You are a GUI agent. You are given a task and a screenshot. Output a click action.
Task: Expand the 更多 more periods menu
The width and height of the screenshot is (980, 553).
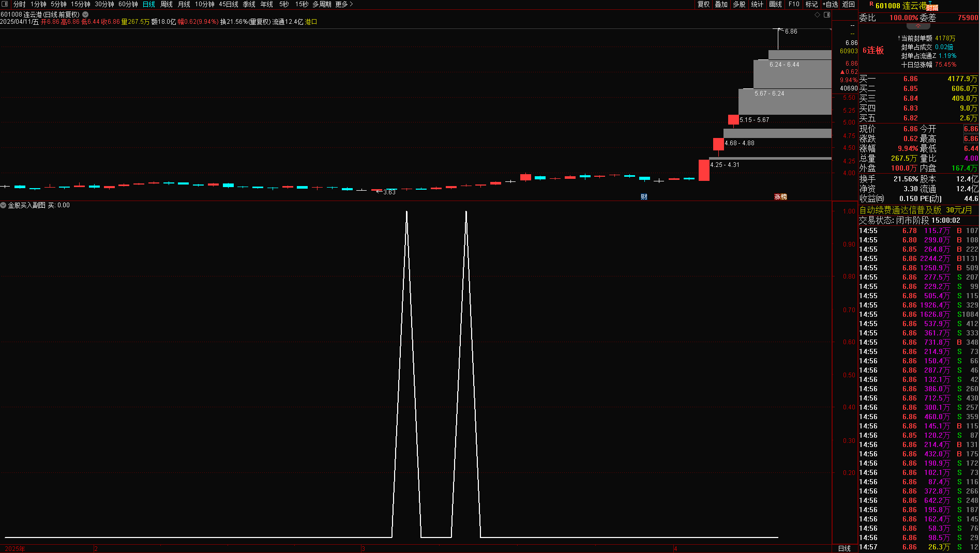(x=344, y=4)
